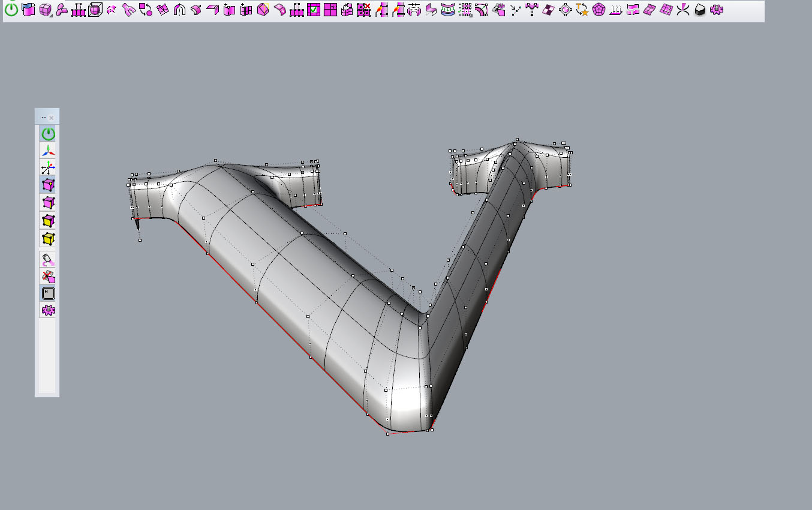Enable face selection cube with yellow face

tap(48, 220)
